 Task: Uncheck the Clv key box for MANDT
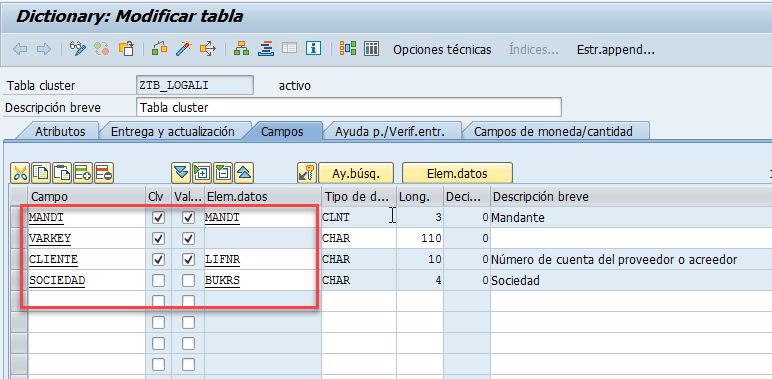158,217
